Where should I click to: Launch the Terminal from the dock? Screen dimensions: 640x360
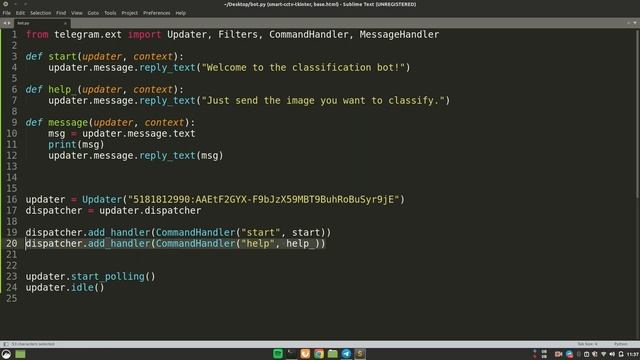pyautogui.click(x=291, y=354)
